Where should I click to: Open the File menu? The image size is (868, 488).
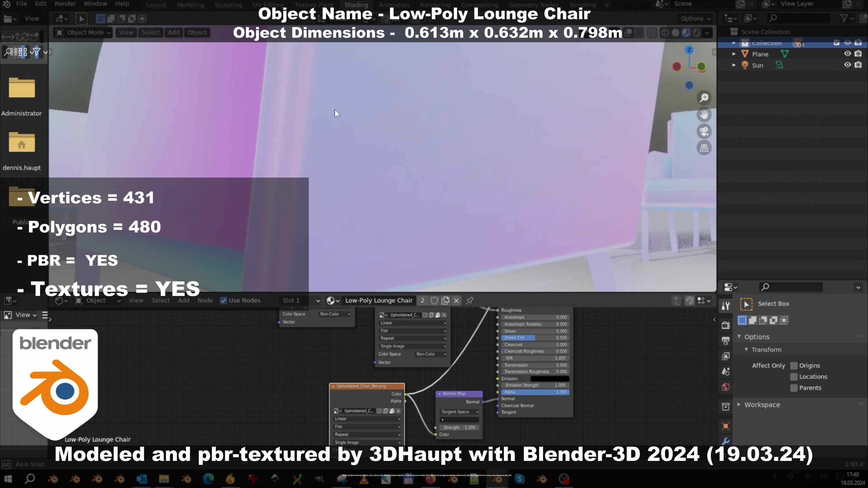pos(21,4)
